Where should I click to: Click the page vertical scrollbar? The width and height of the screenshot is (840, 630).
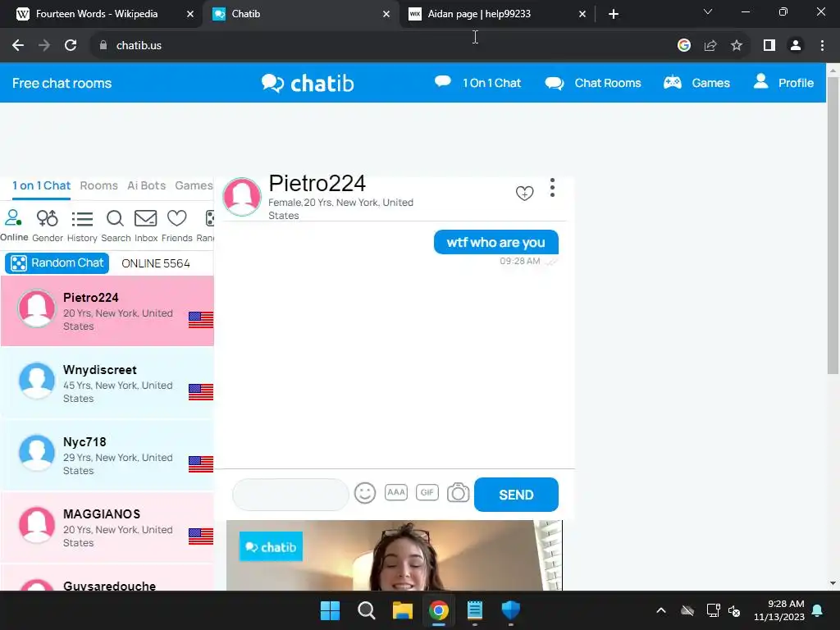pos(833,225)
